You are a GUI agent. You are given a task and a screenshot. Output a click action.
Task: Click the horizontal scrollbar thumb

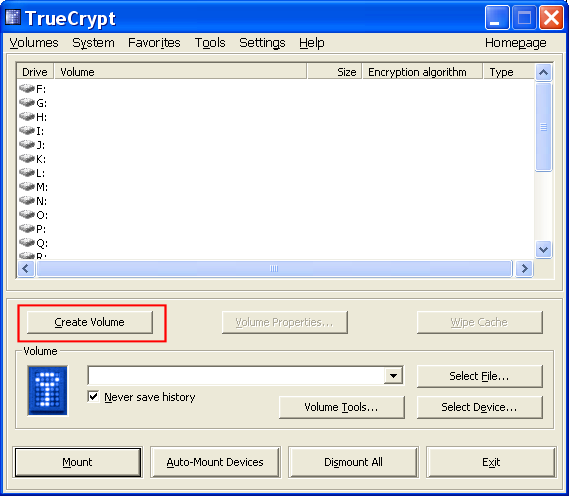pos(274,269)
